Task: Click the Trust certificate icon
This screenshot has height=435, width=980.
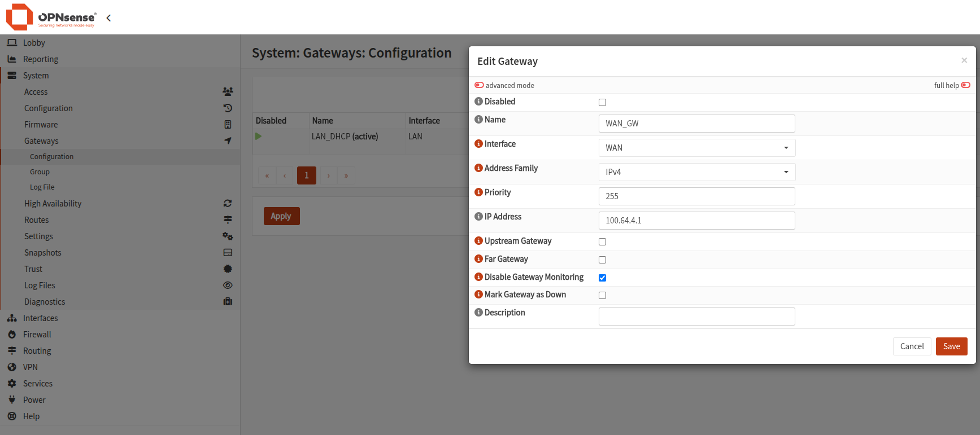Action: (x=228, y=269)
